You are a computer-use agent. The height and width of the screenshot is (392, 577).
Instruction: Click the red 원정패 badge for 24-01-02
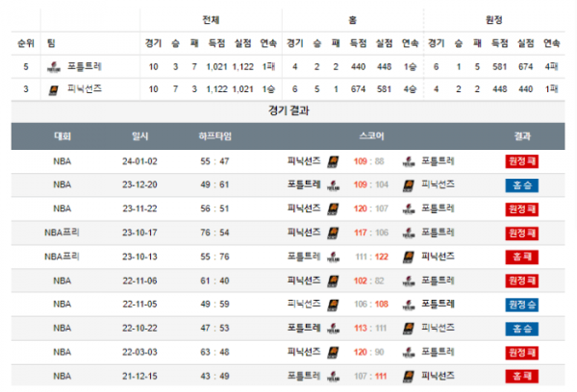(x=522, y=161)
